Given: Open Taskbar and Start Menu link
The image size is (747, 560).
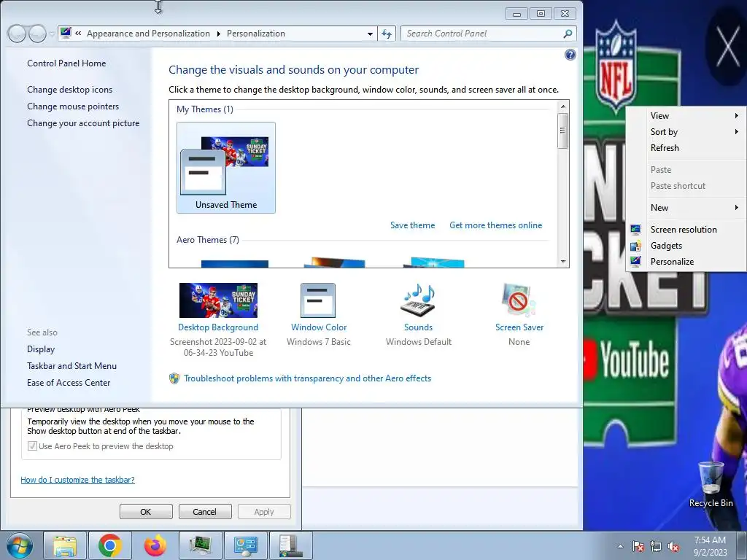Looking at the screenshot, I should tap(72, 366).
